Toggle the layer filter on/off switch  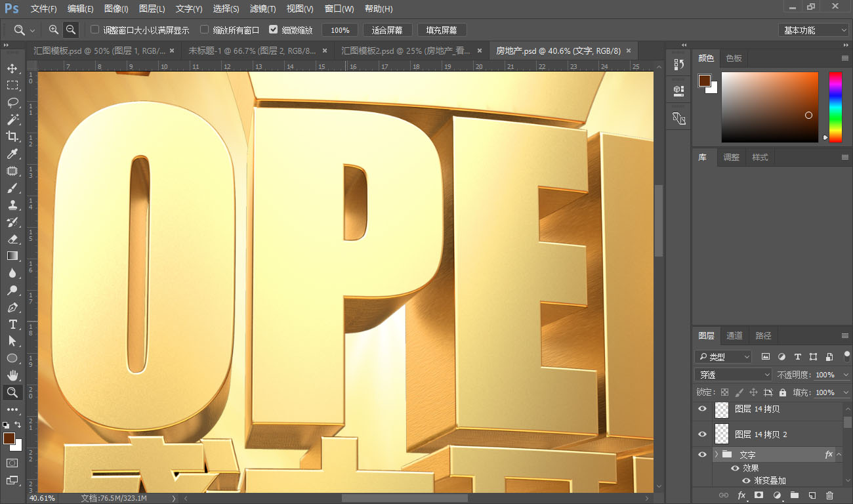tap(846, 356)
